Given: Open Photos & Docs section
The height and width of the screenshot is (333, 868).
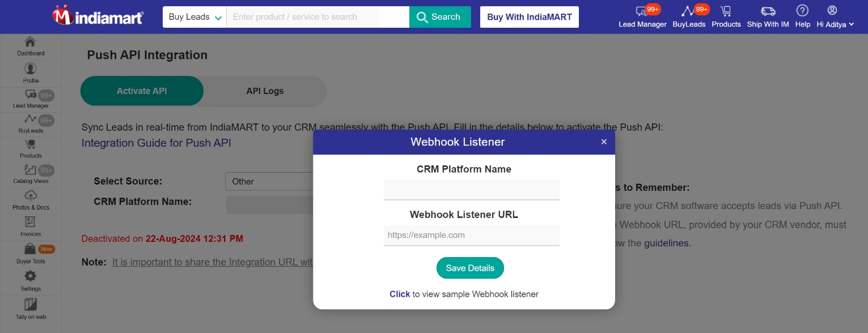Looking at the screenshot, I should click(31, 200).
